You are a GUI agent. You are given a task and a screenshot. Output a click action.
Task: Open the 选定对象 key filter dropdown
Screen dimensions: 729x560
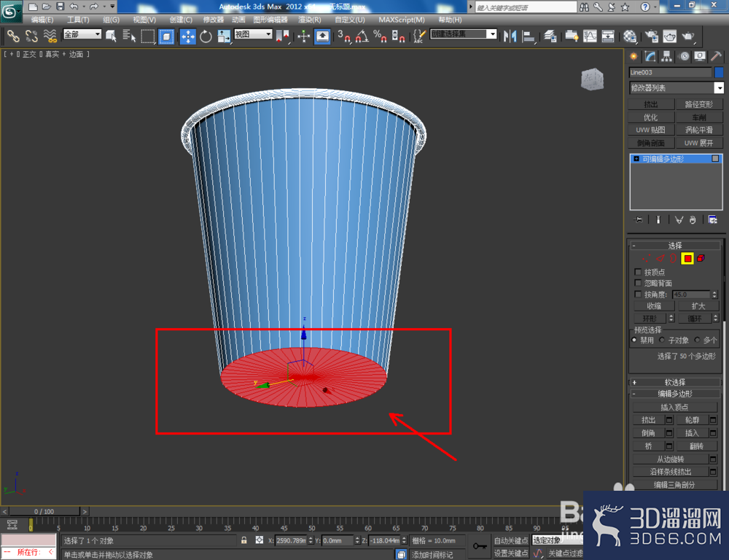(x=557, y=540)
